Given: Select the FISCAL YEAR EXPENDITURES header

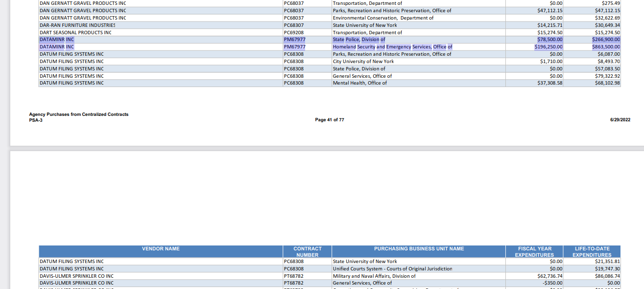Looking at the screenshot, I should click(x=534, y=252).
